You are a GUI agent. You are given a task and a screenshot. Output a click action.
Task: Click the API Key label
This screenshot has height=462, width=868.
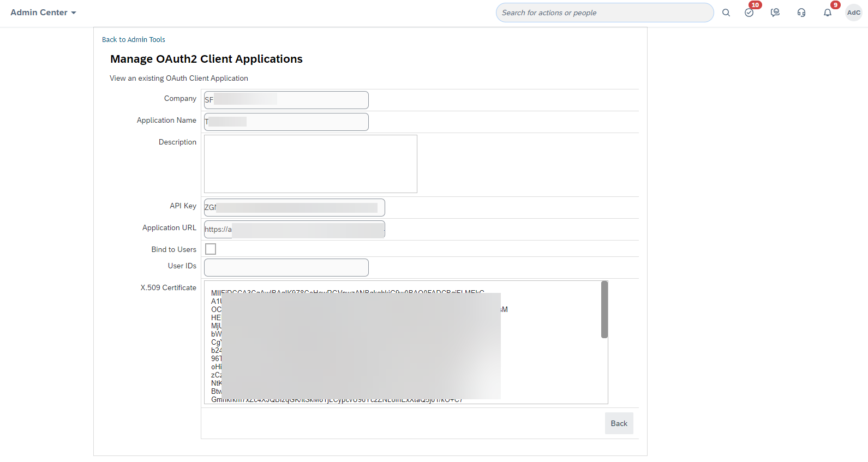[x=183, y=206]
